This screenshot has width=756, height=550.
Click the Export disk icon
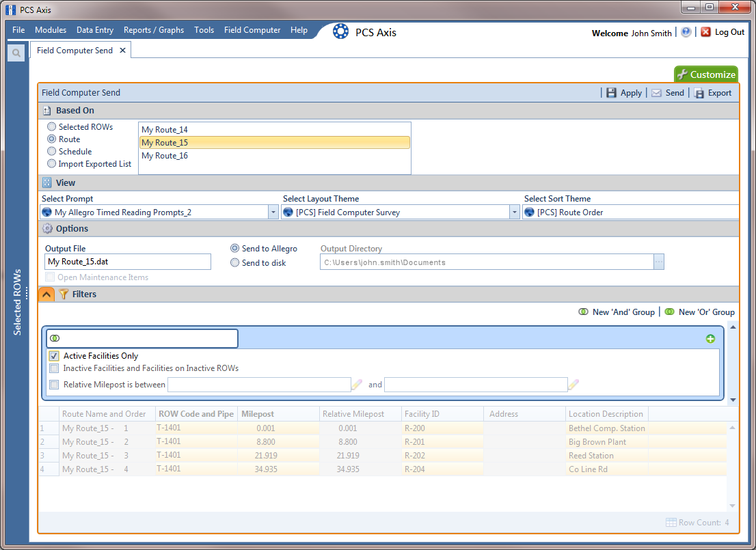click(x=699, y=93)
